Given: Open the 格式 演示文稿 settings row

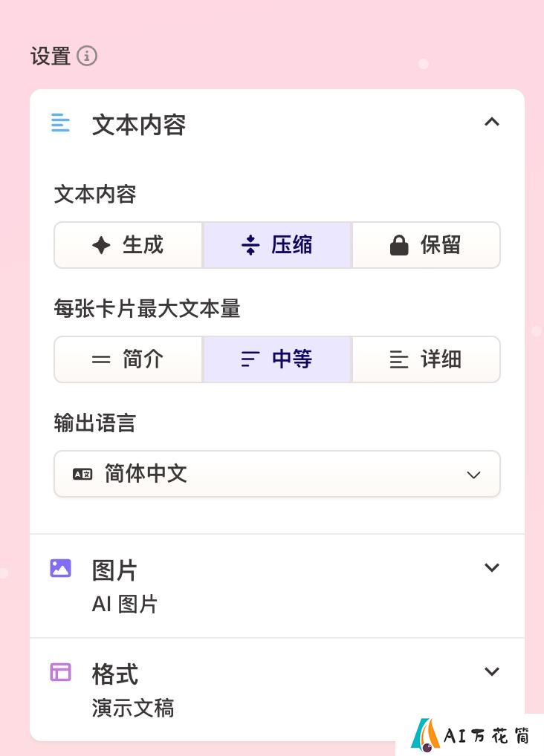Looking at the screenshot, I should coord(277,689).
